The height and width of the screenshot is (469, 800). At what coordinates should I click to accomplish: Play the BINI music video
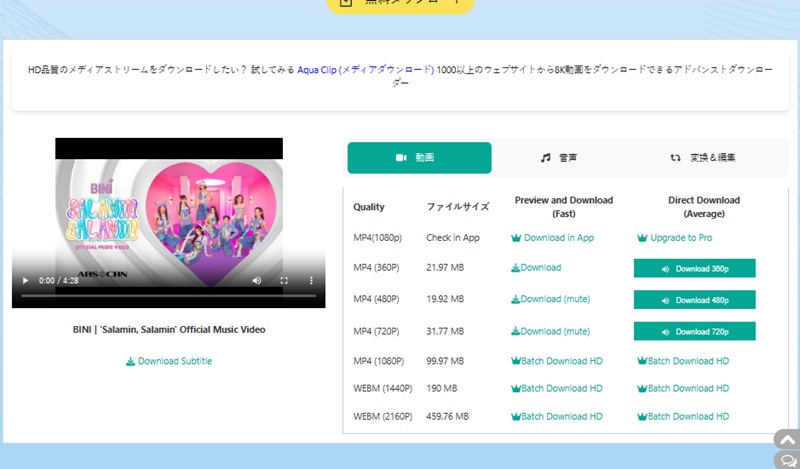tap(23, 281)
